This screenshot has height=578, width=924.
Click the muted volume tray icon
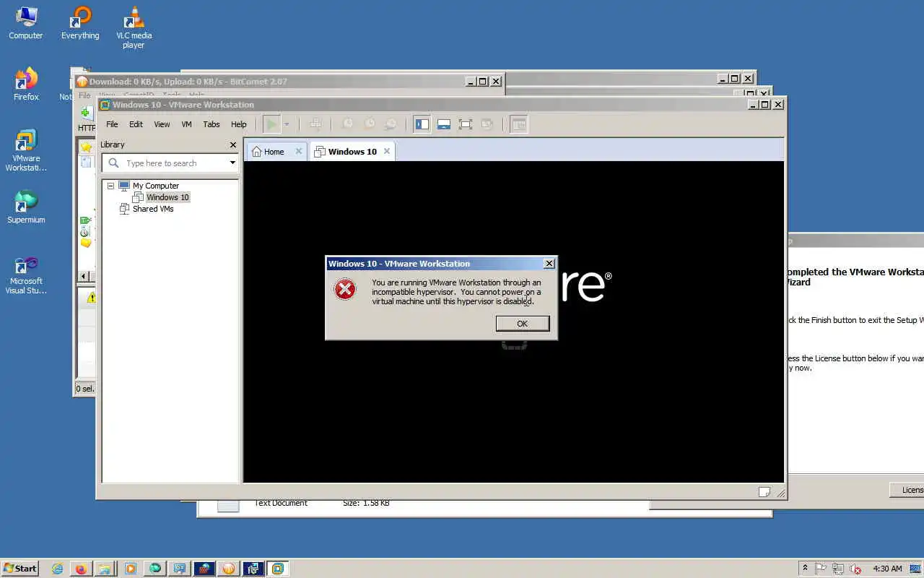pos(855,569)
